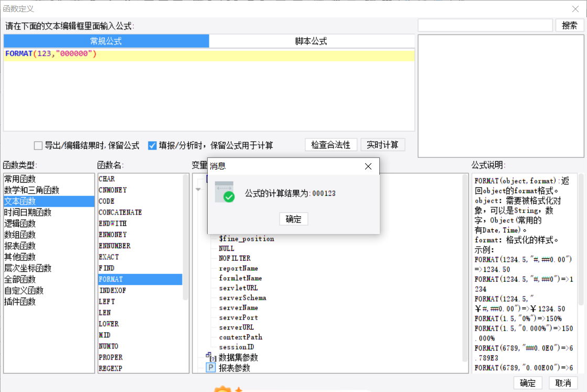This screenshot has width=587, height=392.
Task: Select 自定义函数 function type
Action: coord(49,291)
